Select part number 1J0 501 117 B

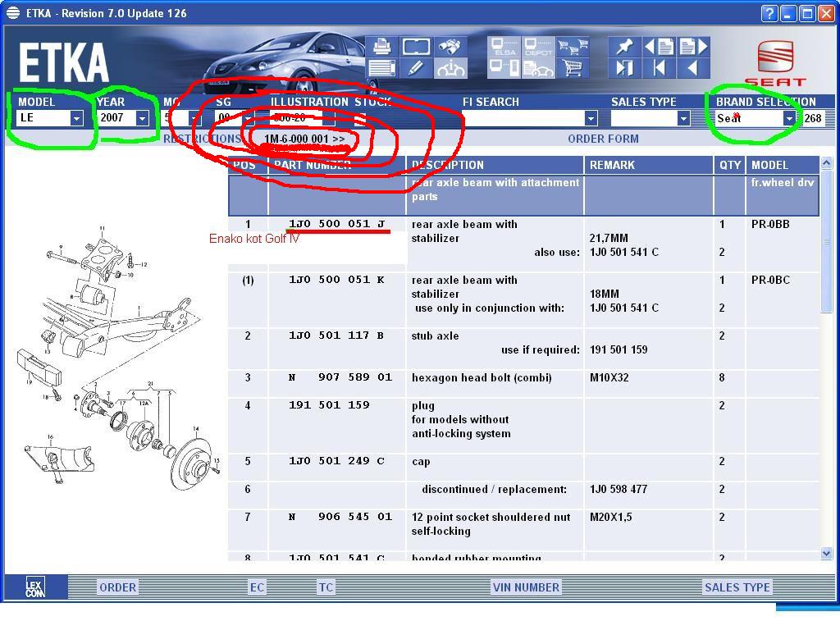pos(336,336)
